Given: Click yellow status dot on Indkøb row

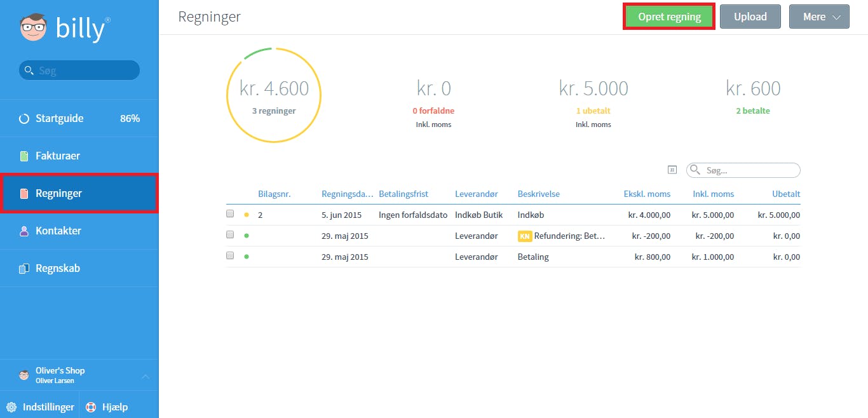Looking at the screenshot, I should click(247, 215).
